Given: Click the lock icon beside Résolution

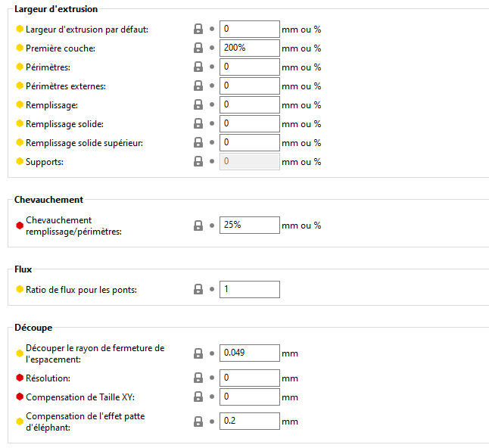Looking at the screenshot, I should 198,378.
